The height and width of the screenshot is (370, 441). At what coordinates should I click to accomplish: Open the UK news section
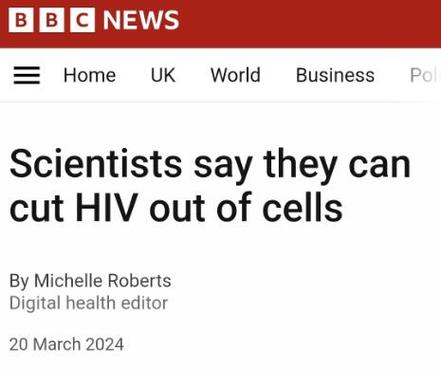click(163, 75)
